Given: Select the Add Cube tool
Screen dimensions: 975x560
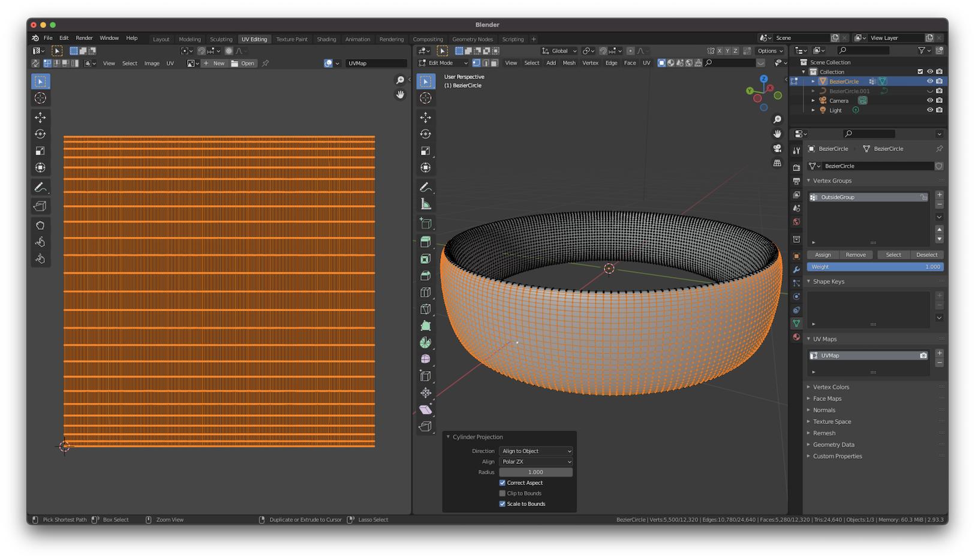Looking at the screenshot, I should click(x=426, y=224).
